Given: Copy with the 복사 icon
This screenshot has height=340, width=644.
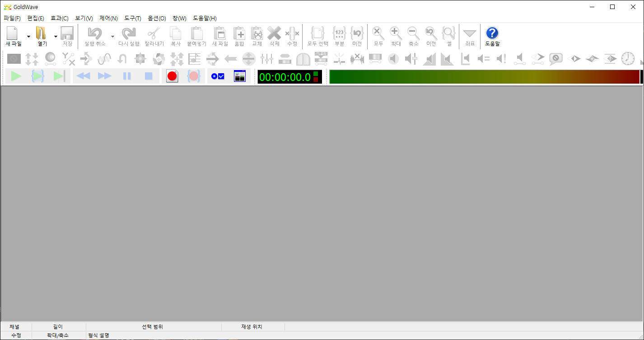Looking at the screenshot, I should 176,36.
